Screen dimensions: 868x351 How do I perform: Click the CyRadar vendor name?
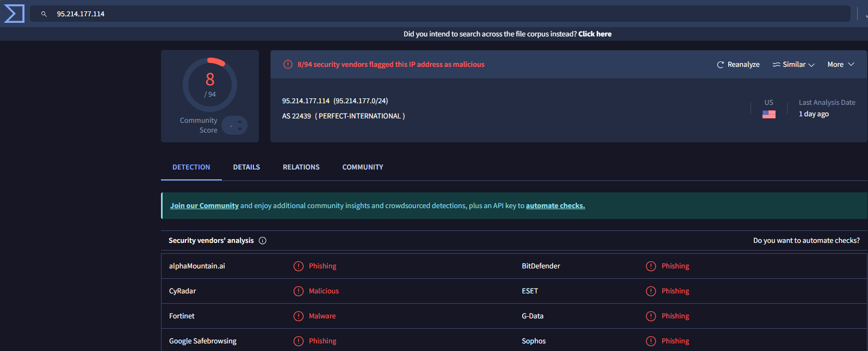pyautogui.click(x=183, y=291)
